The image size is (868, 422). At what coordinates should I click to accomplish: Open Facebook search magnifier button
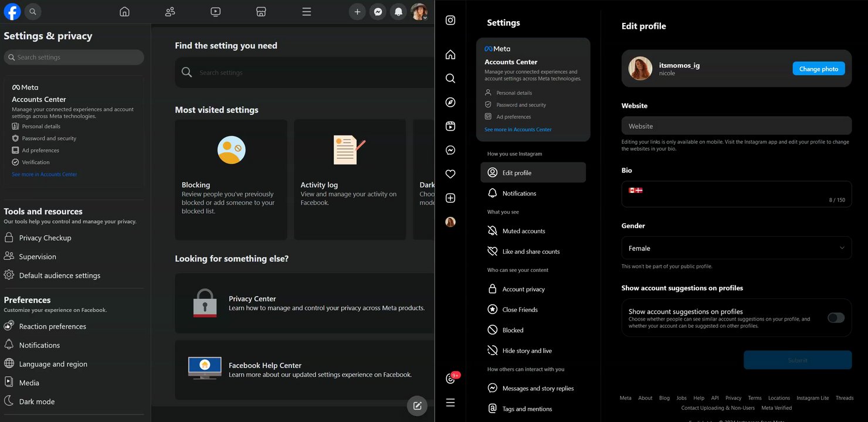[33, 11]
